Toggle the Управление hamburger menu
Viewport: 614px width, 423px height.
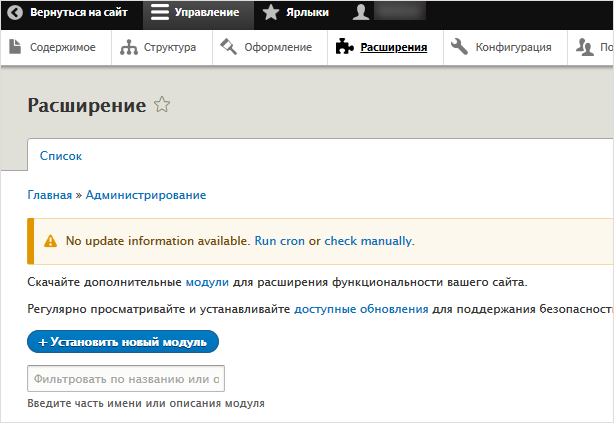[160, 13]
